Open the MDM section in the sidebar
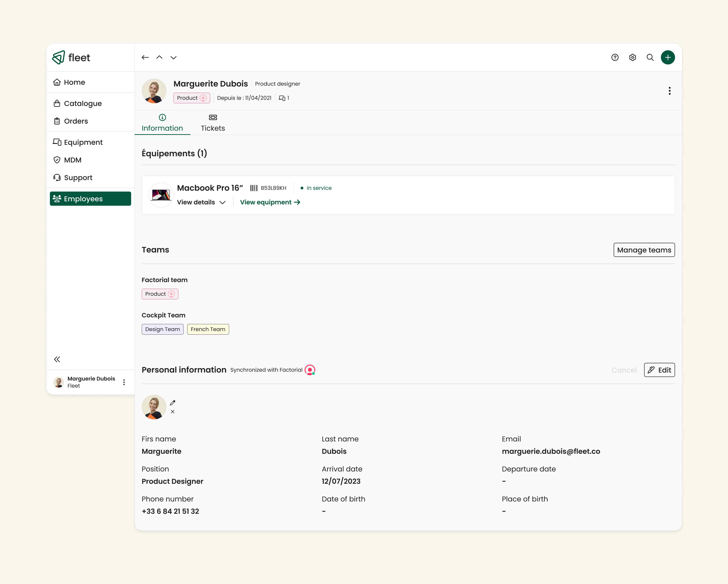This screenshot has width=728, height=584. tap(73, 160)
